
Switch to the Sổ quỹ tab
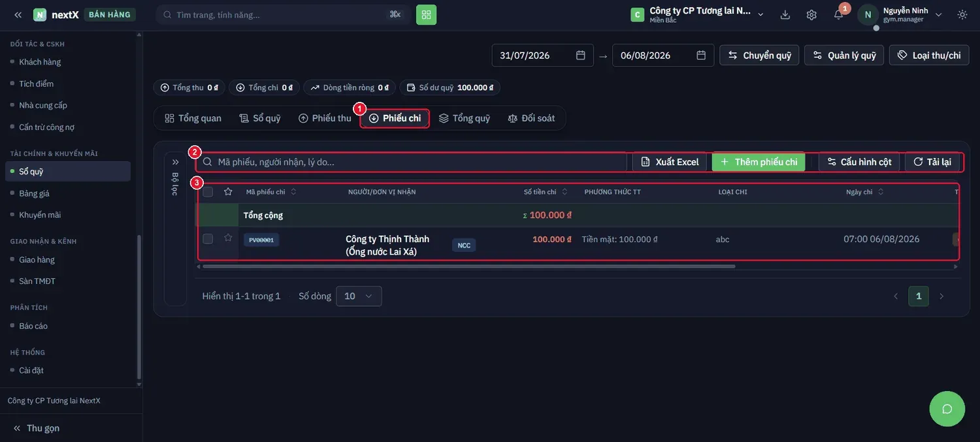click(260, 118)
